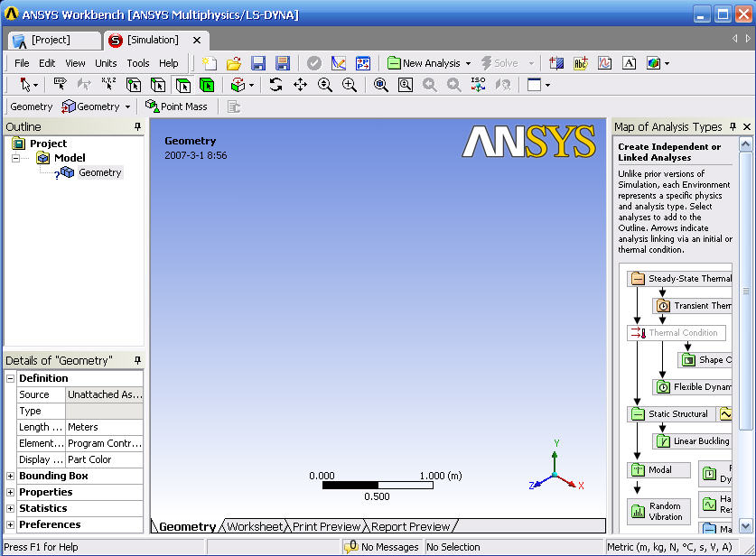Open the viewports layout dropdown arrow

click(x=547, y=86)
